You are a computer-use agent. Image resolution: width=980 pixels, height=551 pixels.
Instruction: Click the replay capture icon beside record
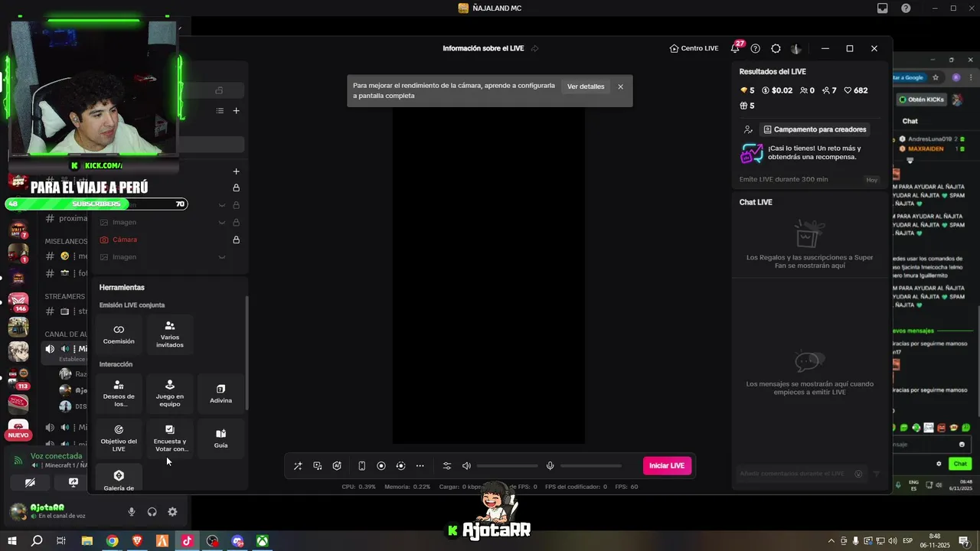pyautogui.click(x=400, y=465)
